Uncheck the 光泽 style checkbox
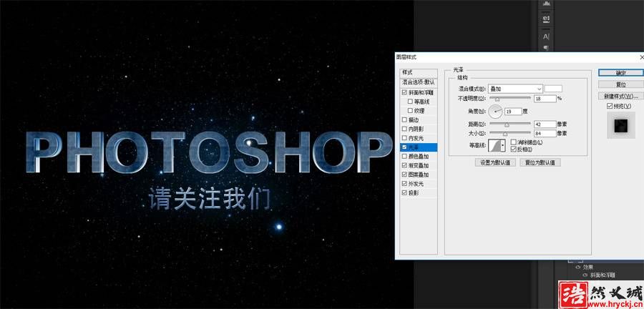This screenshot has height=309, width=644. pos(404,147)
